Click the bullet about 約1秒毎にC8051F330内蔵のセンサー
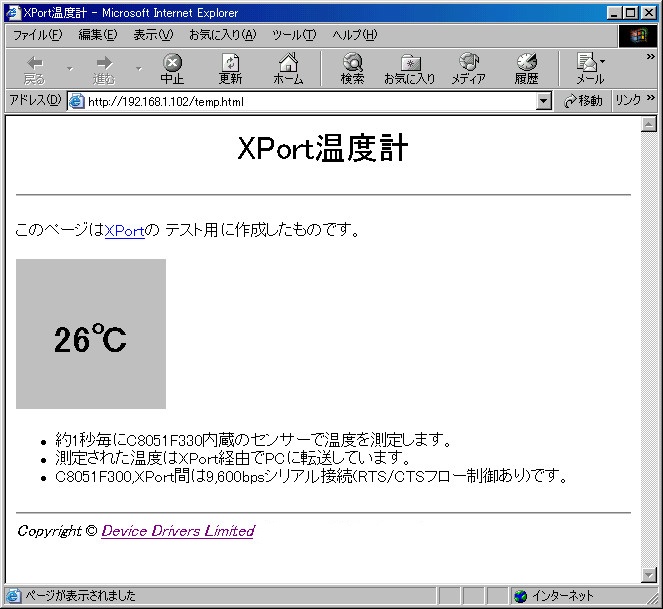663x609 pixels. (x=253, y=440)
